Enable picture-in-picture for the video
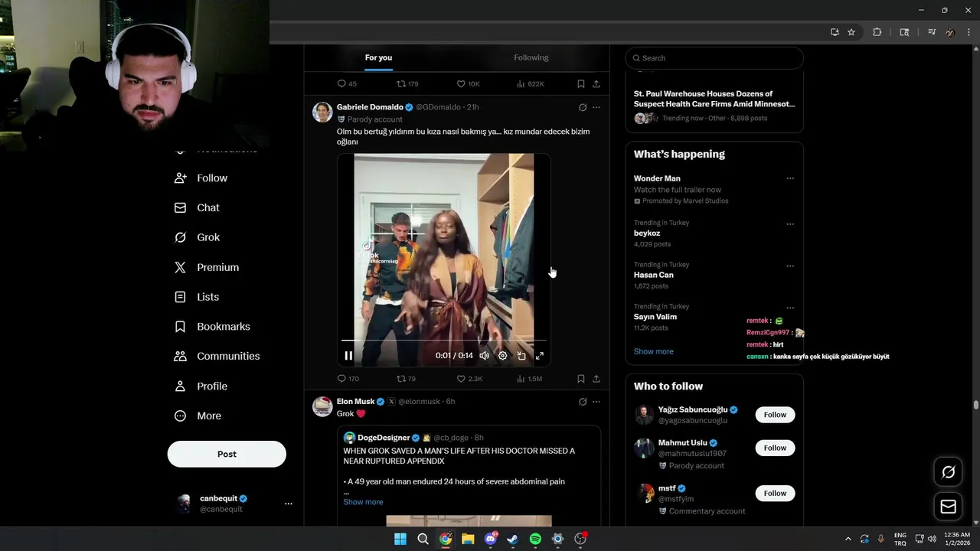 tap(521, 356)
